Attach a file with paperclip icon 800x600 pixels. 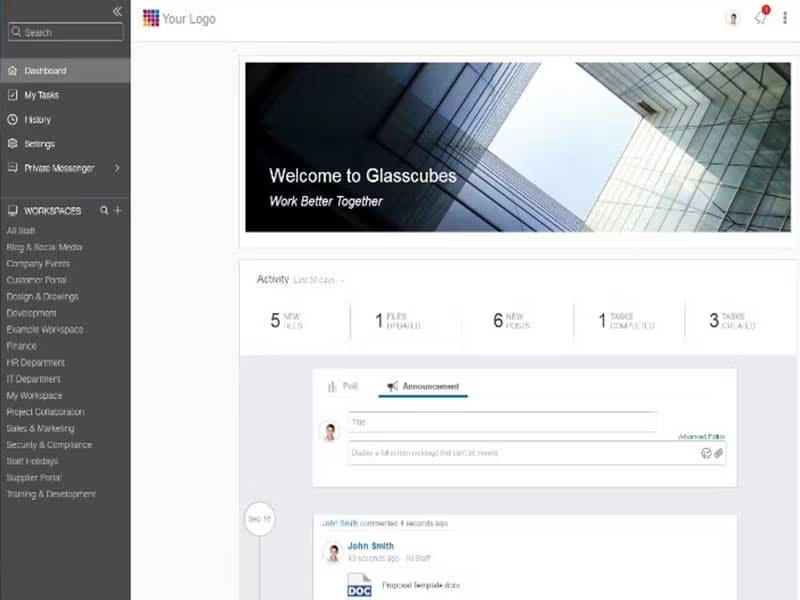tap(718, 453)
